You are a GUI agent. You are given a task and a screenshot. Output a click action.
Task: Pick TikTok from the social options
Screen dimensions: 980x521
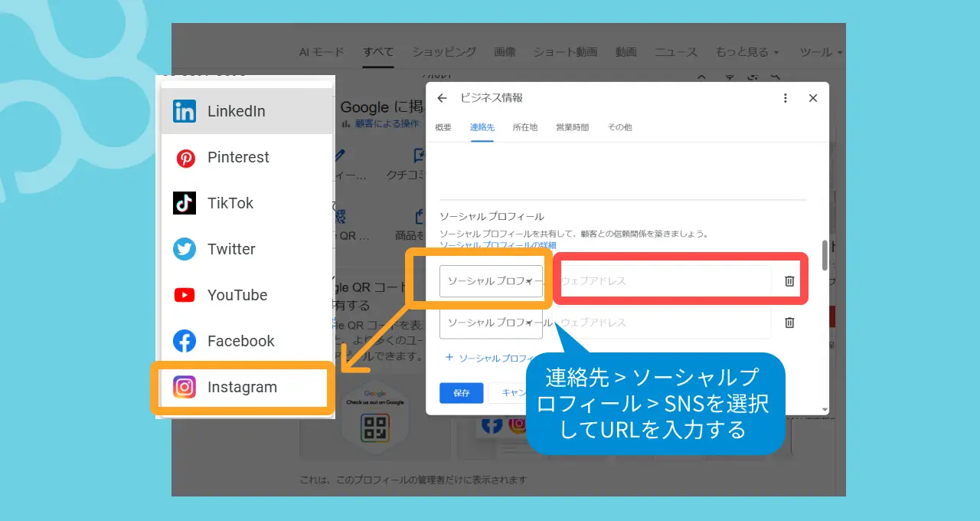pos(230,203)
